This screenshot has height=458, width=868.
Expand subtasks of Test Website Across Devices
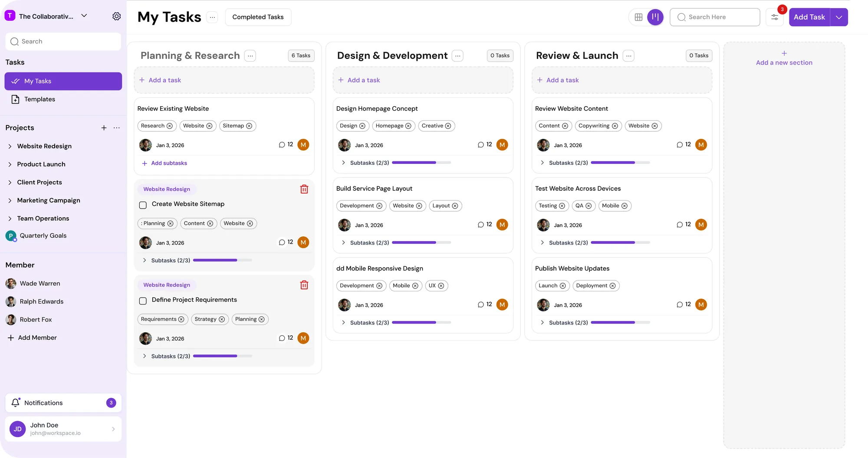(542, 242)
